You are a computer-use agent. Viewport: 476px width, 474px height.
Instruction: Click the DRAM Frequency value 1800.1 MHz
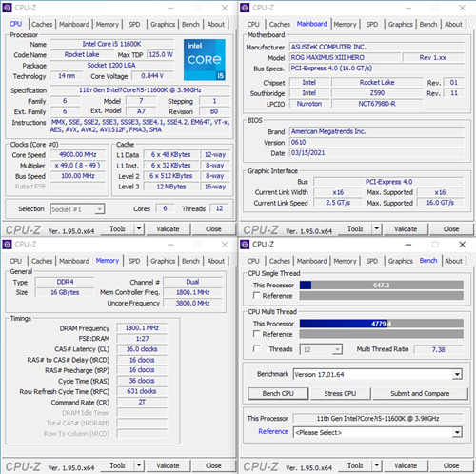tap(142, 328)
